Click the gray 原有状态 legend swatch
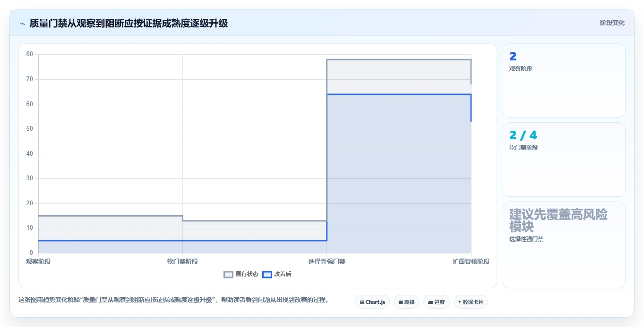The height and width of the screenshot is (327, 644). (229, 274)
